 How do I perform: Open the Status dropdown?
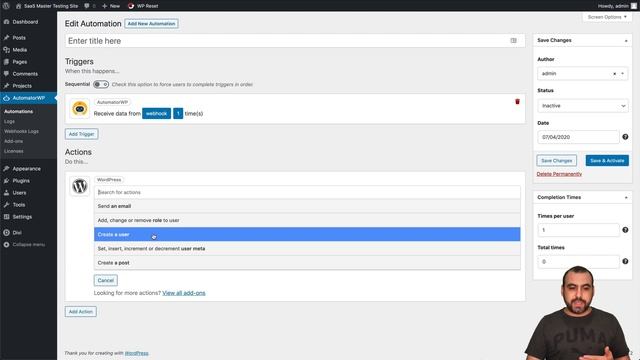click(x=582, y=106)
